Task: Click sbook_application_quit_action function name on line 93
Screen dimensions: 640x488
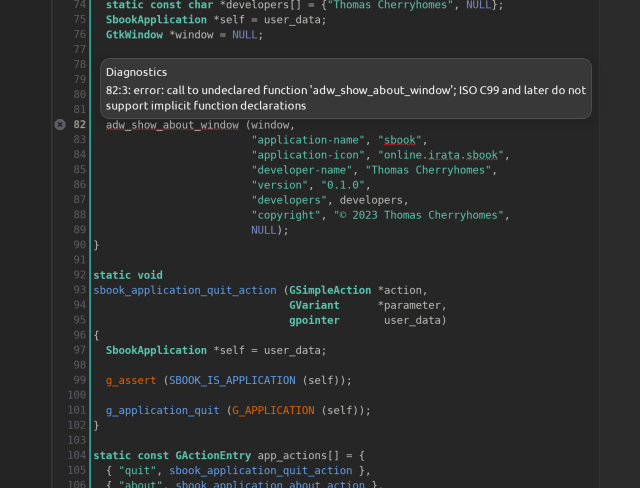Action: click(x=185, y=291)
